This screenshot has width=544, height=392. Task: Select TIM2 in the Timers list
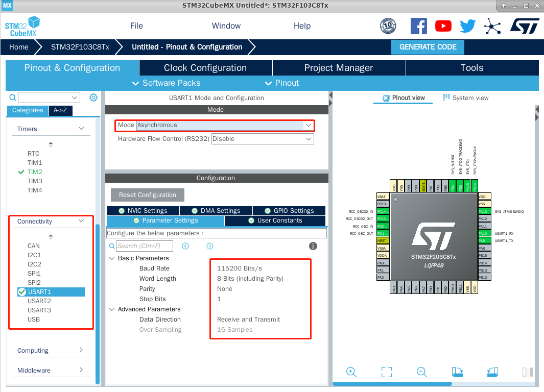tap(35, 172)
